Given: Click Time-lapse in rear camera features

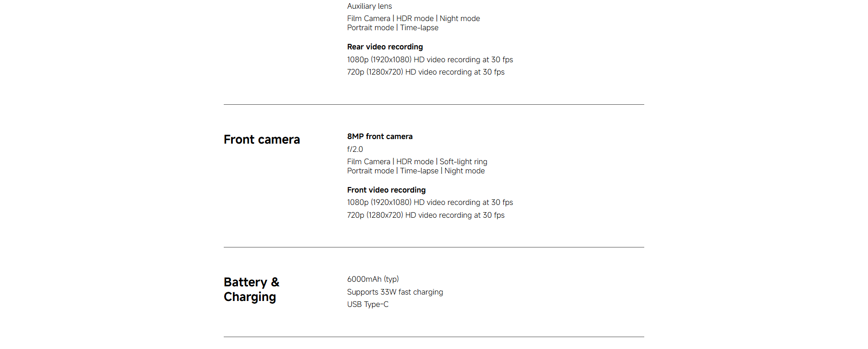Looking at the screenshot, I should (x=419, y=27).
